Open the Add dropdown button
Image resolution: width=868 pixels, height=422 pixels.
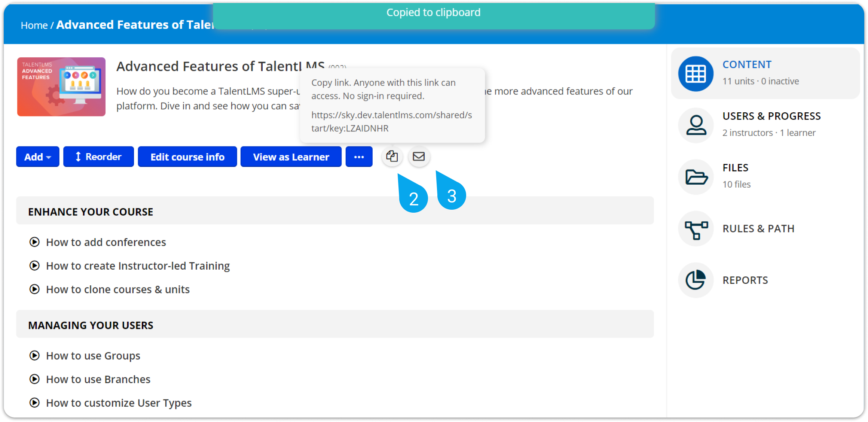click(x=37, y=157)
